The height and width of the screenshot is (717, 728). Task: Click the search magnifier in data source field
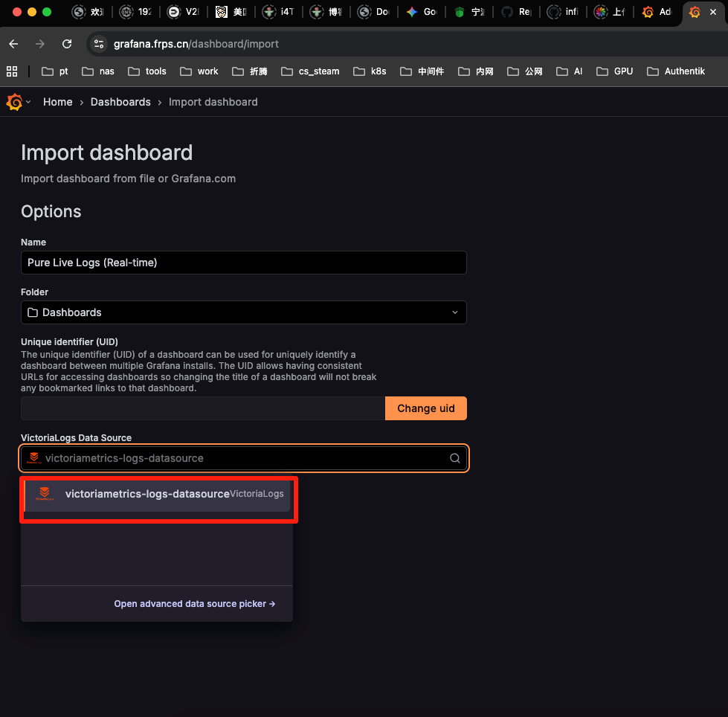tap(455, 458)
